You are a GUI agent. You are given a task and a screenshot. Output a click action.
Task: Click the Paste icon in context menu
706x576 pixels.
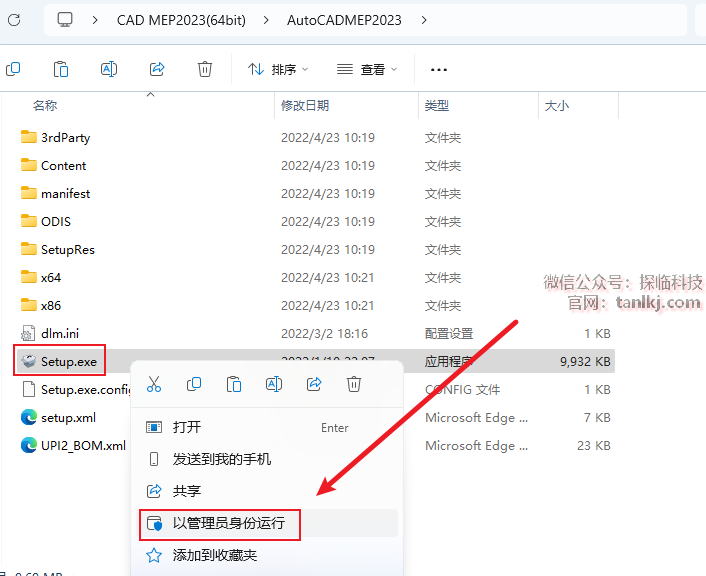pos(234,384)
